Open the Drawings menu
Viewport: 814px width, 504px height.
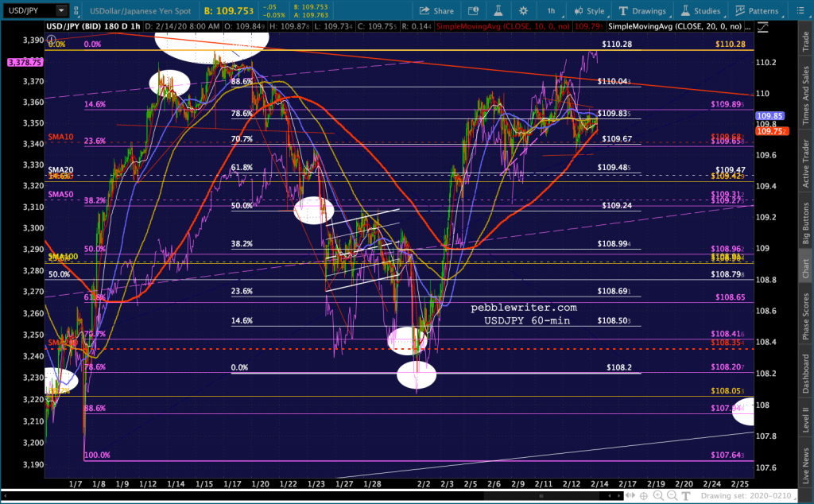click(642, 10)
